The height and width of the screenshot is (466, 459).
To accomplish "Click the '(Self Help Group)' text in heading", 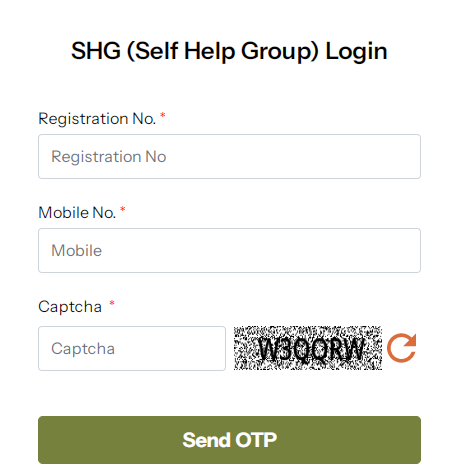I will tap(223, 51).
